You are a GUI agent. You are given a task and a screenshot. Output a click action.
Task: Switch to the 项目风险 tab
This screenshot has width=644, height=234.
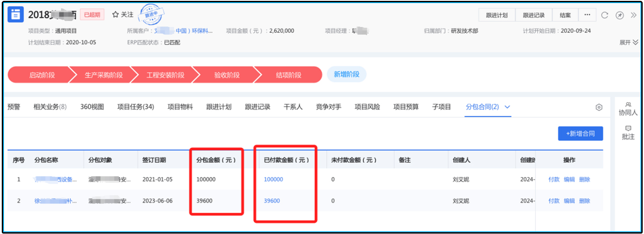pos(367,107)
